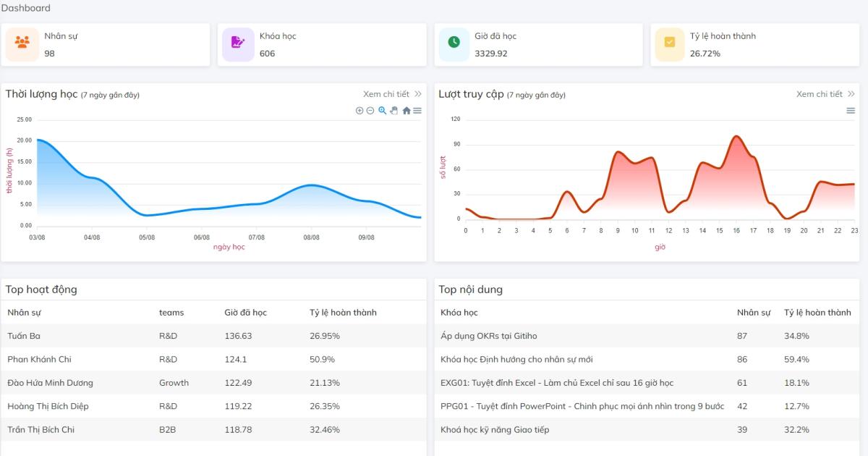Click the zoom out icon on Thời lượng học chart

click(x=370, y=111)
